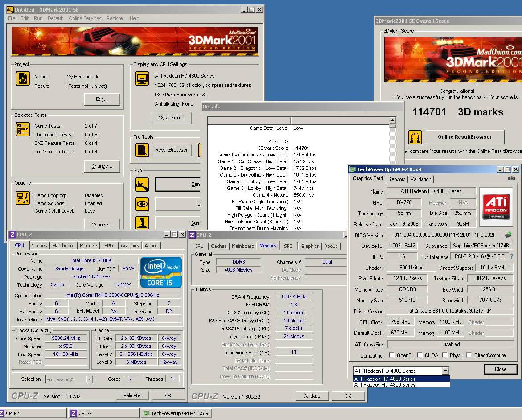522x420 pixels.
Task: Click the Selected Tests checklist icon
Action: tap(23, 129)
